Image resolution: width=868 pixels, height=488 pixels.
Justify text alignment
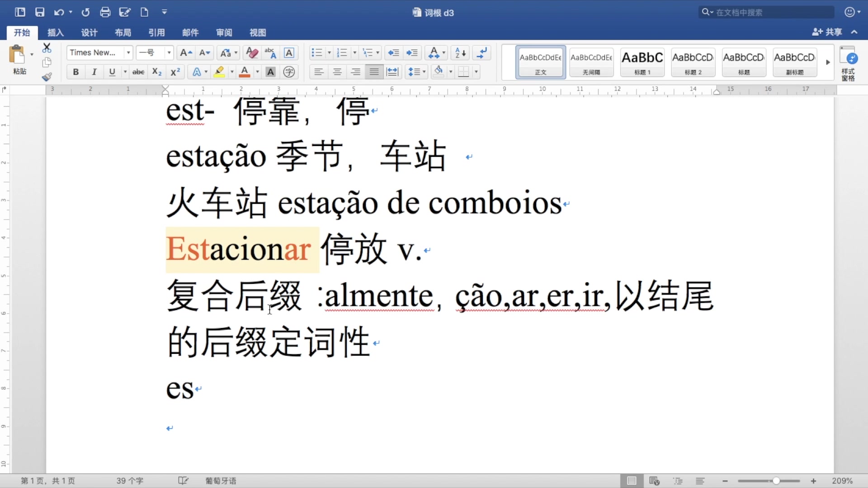pyautogui.click(x=374, y=72)
